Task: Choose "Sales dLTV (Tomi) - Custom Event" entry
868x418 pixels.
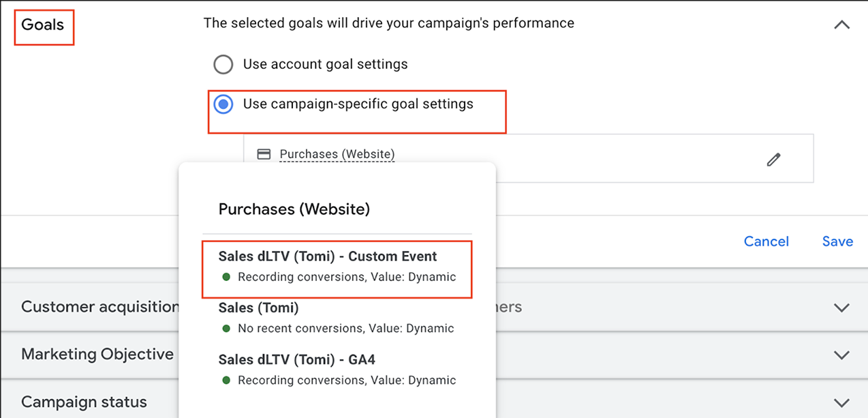Action: tap(328, 256)
